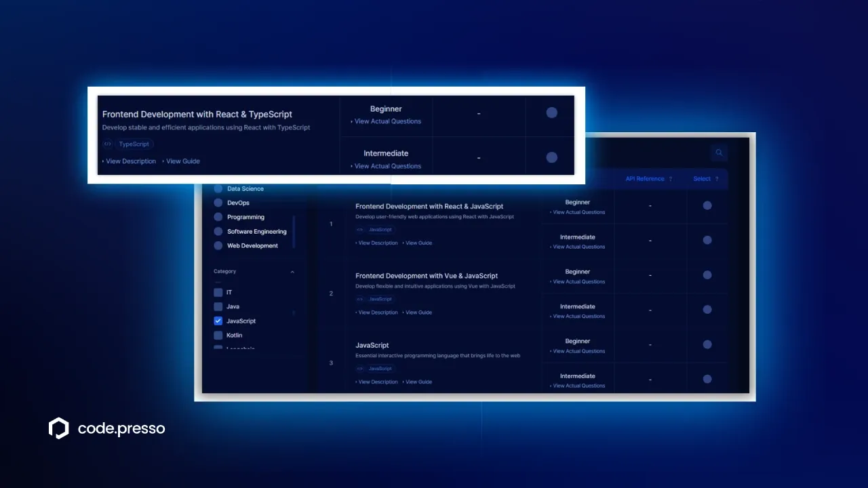Open View Guide for React & JavaScript

tap(418, 243)
